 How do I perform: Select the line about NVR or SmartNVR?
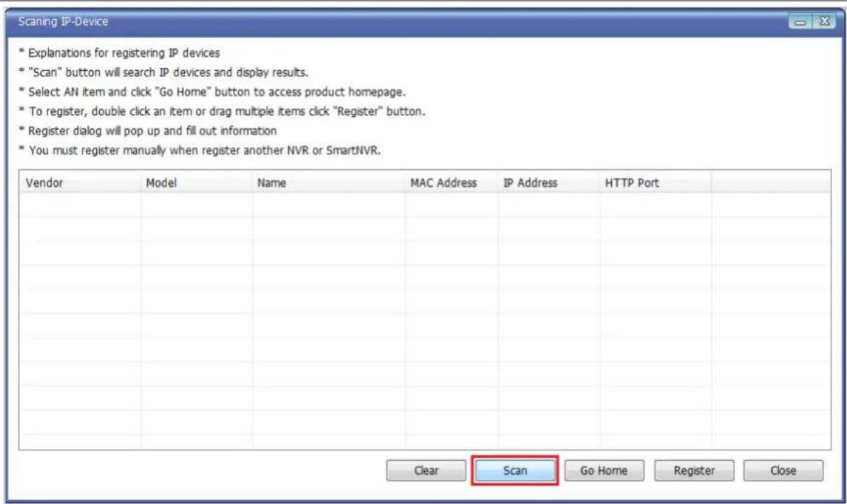[200, 150]
